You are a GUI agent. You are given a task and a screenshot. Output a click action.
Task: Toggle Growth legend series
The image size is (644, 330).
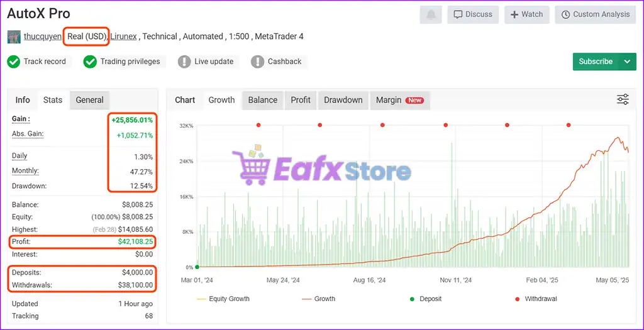point(318,299)
